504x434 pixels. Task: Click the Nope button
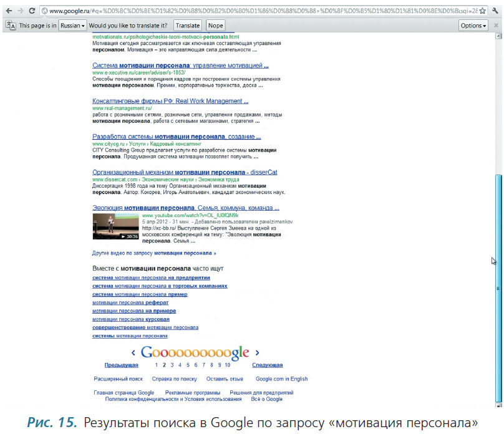click(215, 26)
